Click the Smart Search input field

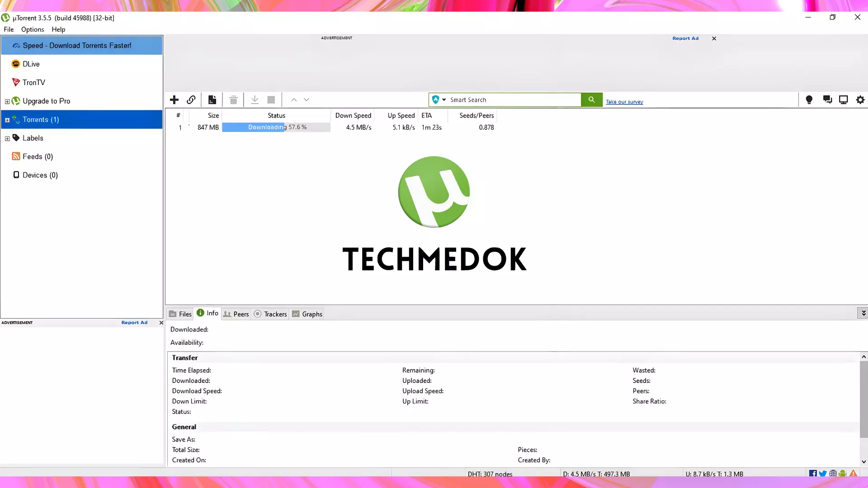coord(514,100)
